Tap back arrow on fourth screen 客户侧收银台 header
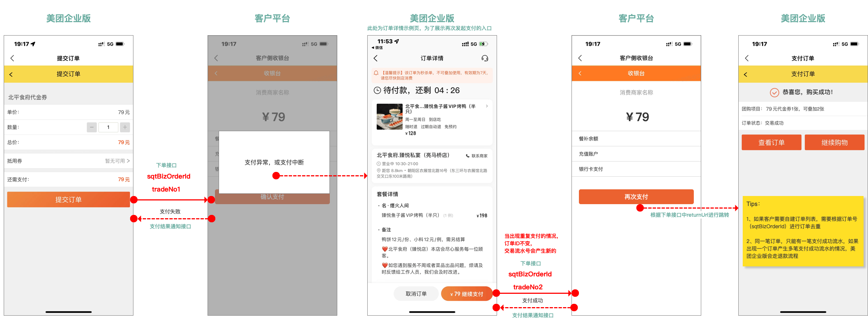 pos(580,58)
